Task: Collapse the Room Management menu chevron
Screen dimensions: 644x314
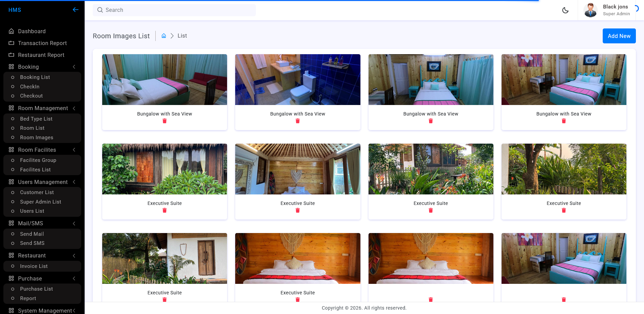Action: point(74,108)
